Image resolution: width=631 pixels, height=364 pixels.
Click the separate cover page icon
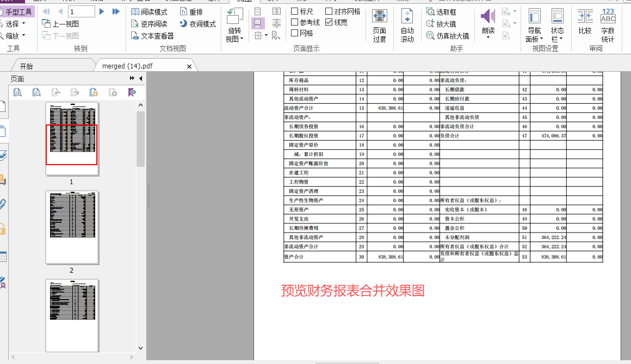276,36
